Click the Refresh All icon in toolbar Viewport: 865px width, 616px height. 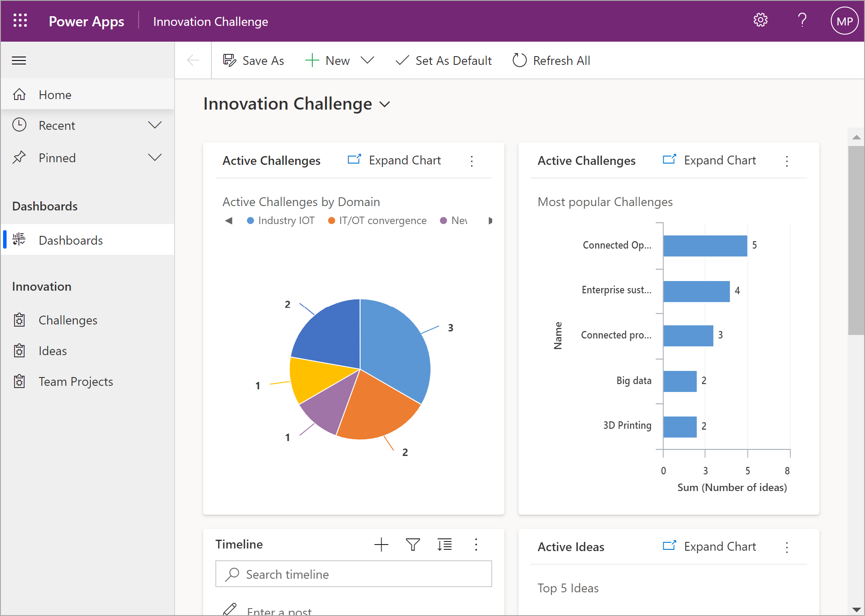[519, 61]
